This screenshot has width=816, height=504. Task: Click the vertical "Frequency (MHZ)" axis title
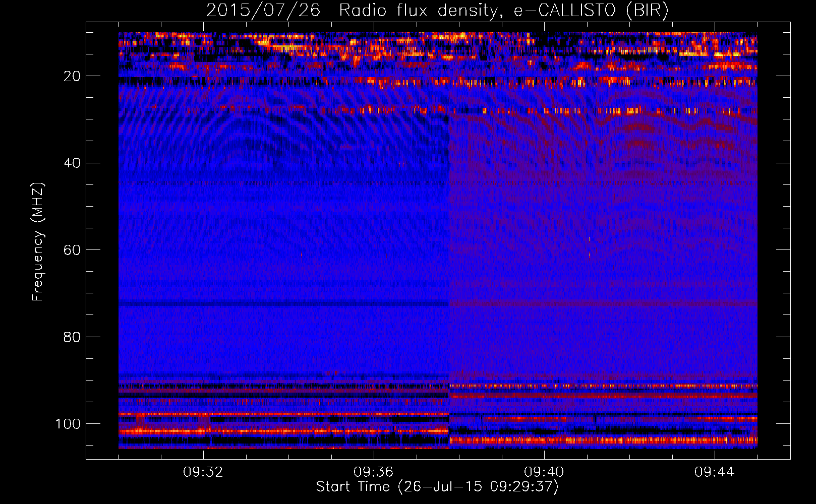coord(38,242)
